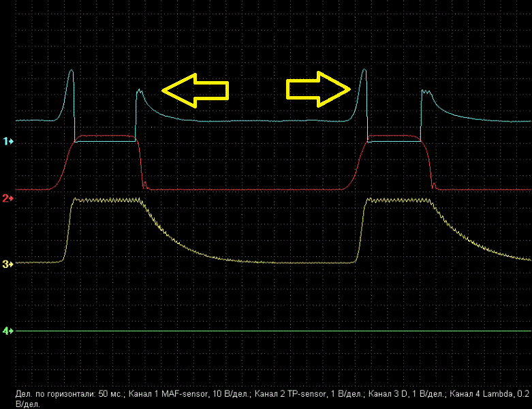Image resolution: width=532 pixels, height=409 pixels.
Task: Click the second yellow channel 3 plateau
Action: coord(398,200)
